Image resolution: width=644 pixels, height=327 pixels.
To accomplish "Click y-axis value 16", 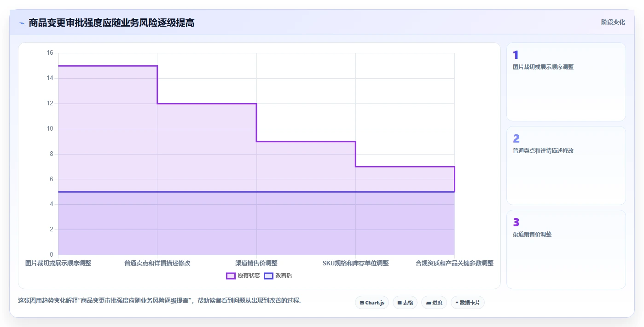I will [x=50, y=53].
